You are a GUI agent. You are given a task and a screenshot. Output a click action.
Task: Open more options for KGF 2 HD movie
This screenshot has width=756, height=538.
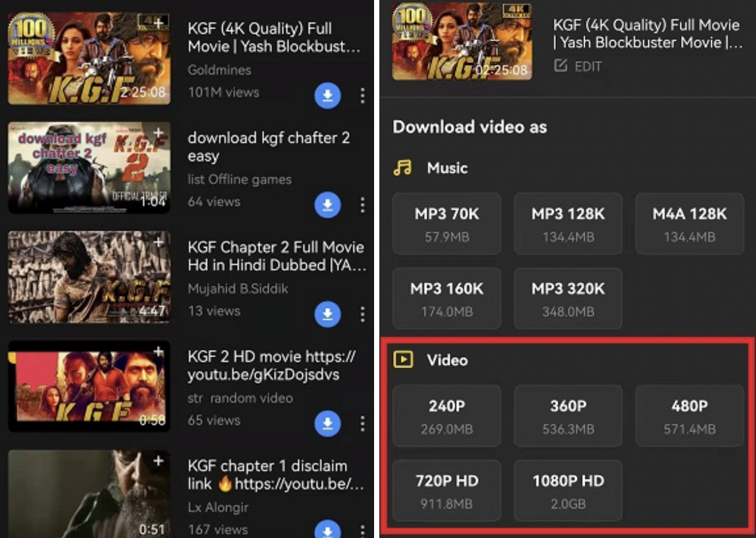point(362,424)
